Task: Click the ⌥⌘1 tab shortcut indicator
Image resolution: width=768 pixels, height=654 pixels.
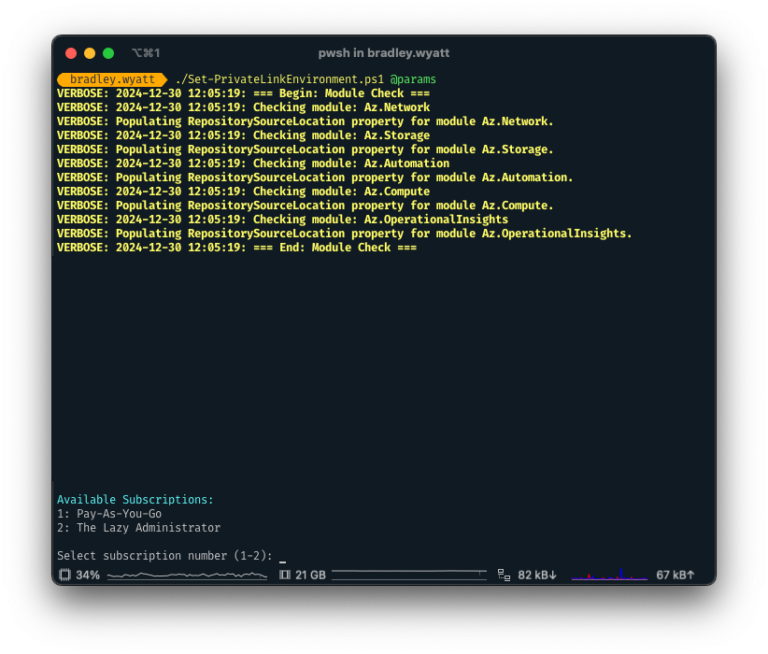Action: click(x=145, y=53)
